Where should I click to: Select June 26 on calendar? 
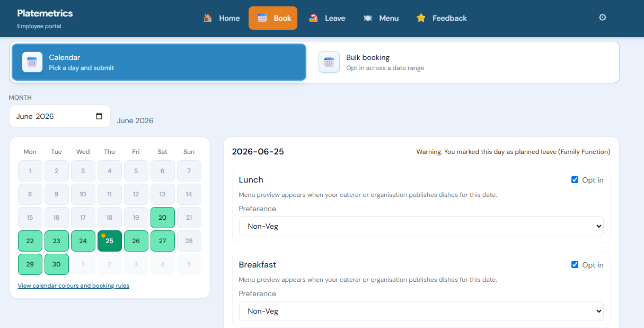tap(136, 241)
